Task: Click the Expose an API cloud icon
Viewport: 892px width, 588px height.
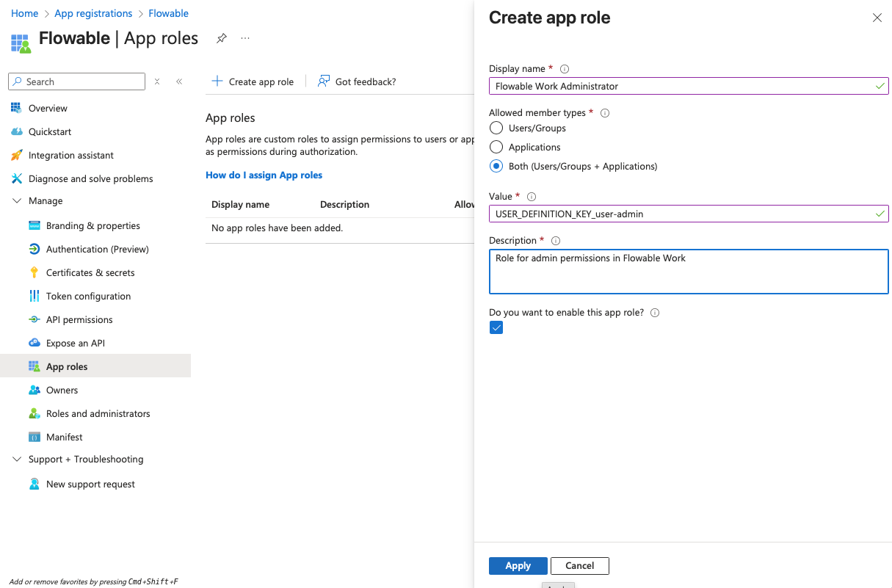Action: tap(34, 343)
